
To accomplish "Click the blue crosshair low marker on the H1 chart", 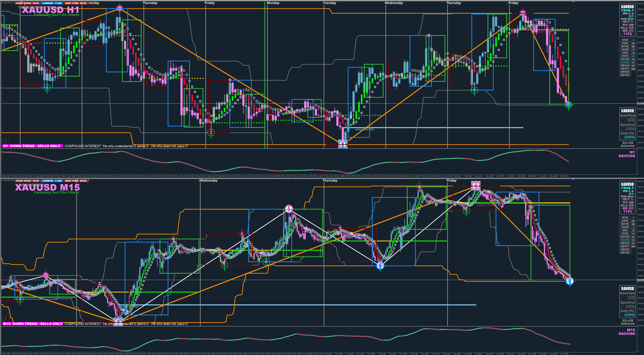I will (x=343, y=144).
